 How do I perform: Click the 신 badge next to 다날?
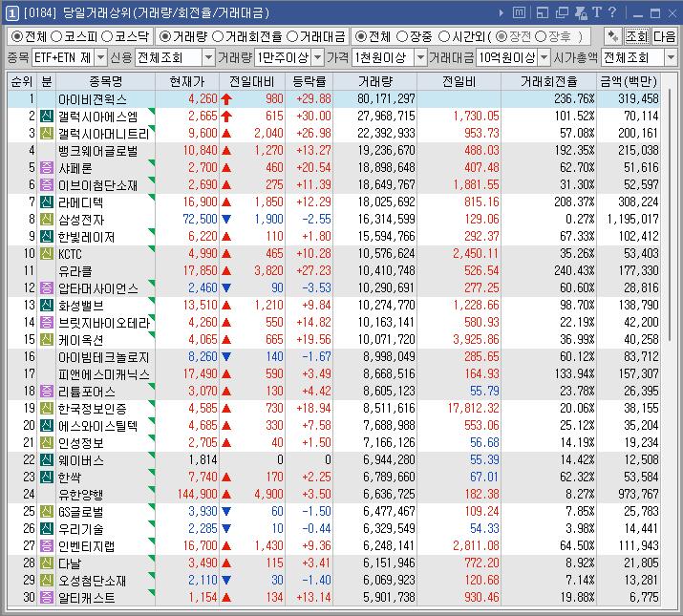point(47,563)
